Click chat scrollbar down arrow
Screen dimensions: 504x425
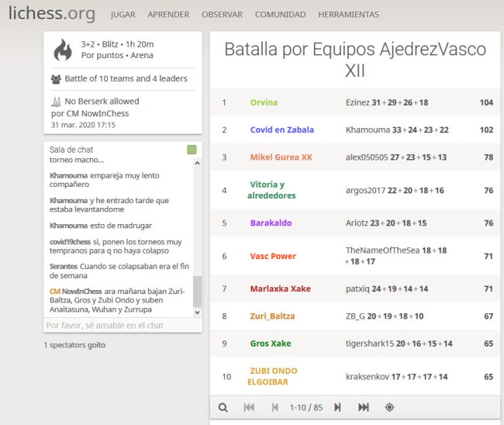[x=197, y=312]
